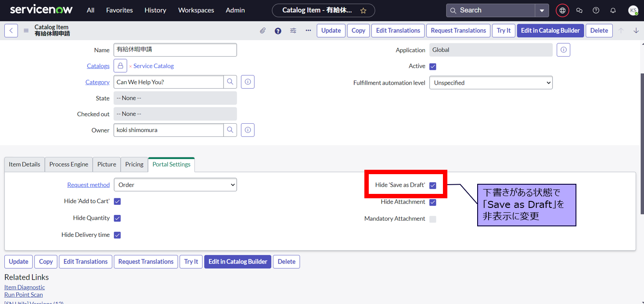Switch to Item Details tab
This screenshot has width=644, height=304.
[x=25, y=164]
